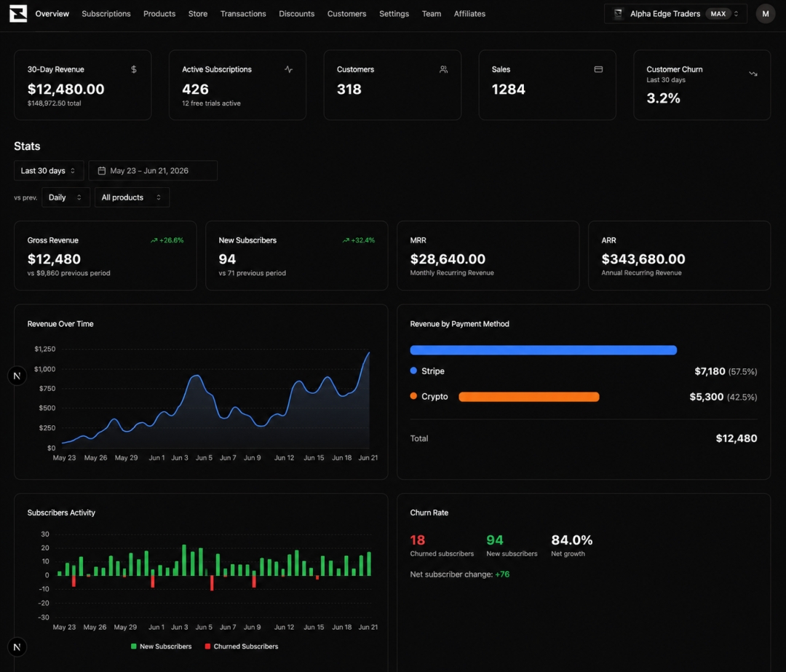The image size is (786, 672).
Task: Click the +76 net subscriber change
Action: point(502,574)
